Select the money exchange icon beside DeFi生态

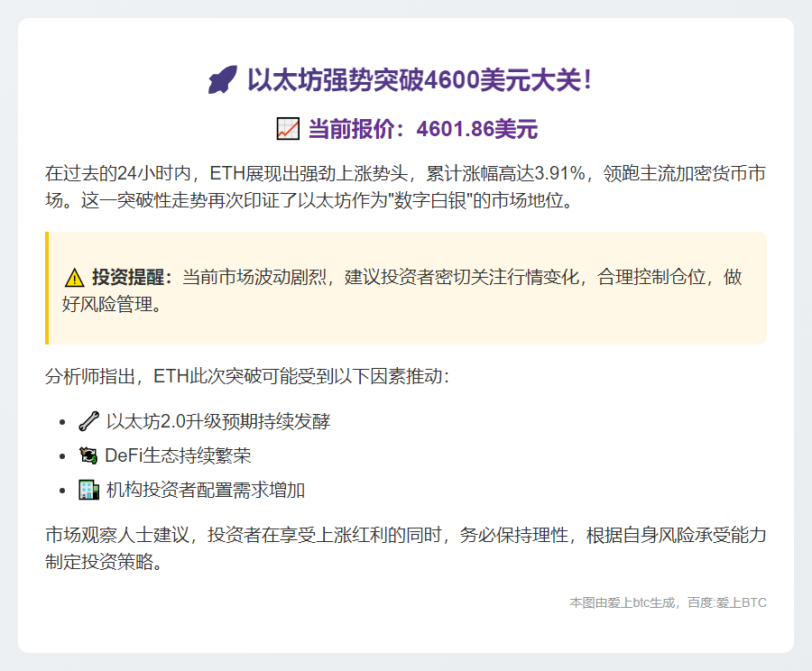point(88,456)
